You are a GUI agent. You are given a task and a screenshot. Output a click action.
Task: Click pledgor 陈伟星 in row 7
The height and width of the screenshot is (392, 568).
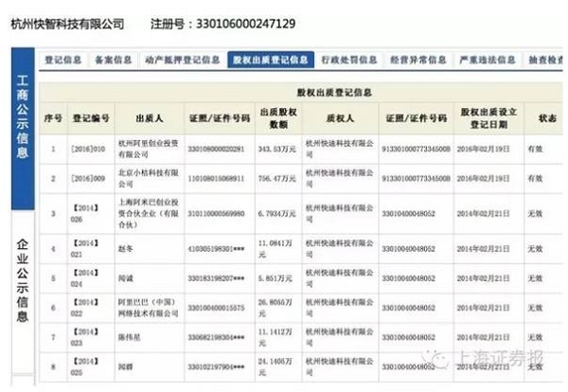[129, 337]
